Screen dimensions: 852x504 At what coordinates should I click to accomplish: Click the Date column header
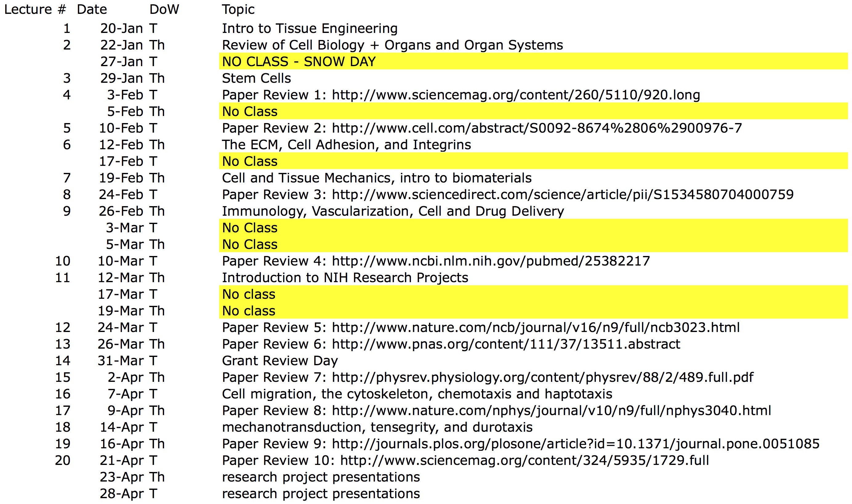tap(92, 10)
